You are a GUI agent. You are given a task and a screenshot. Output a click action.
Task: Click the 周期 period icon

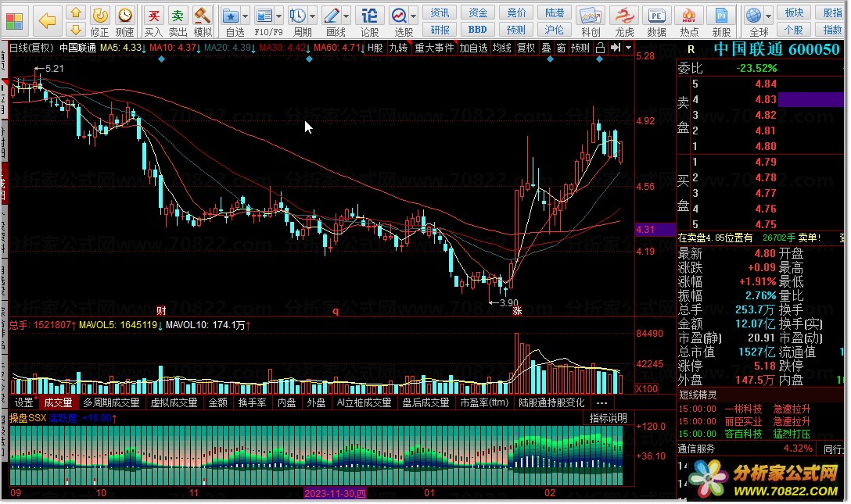tap(297, 16)
